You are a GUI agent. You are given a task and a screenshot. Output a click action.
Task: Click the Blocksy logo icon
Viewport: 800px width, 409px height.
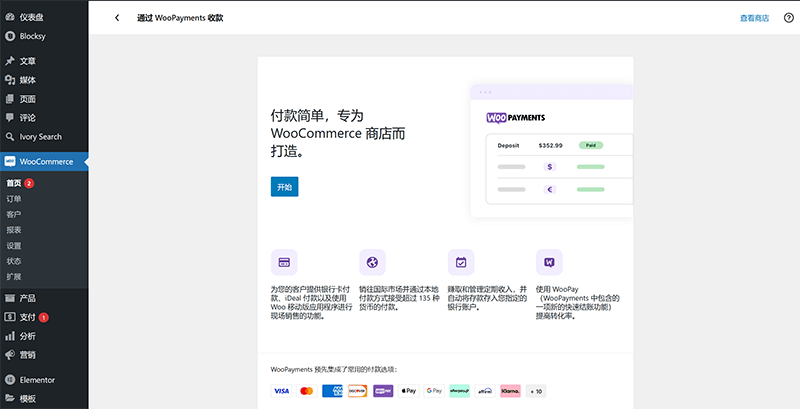click(10, 36)
